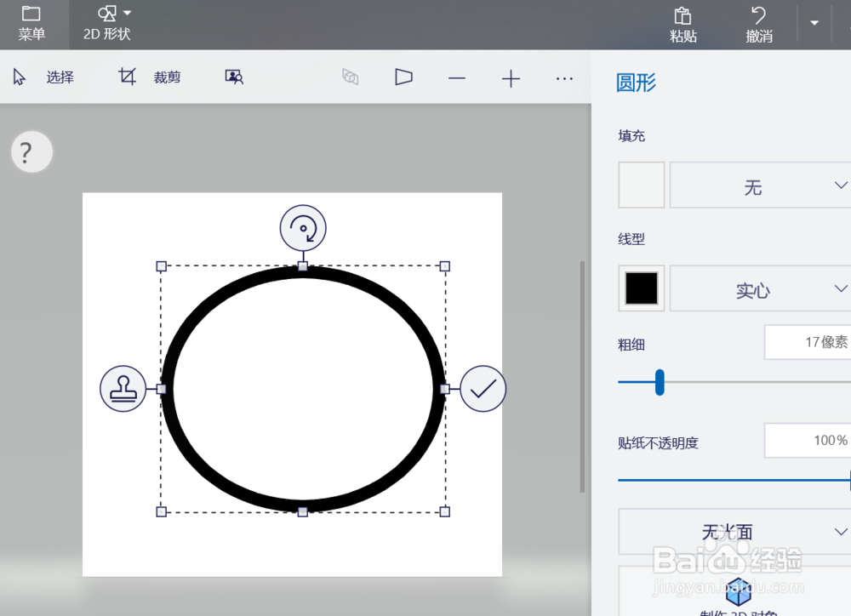Click the 撤消 undo icon
Screen dimensions: 851x616
[759, 15]
